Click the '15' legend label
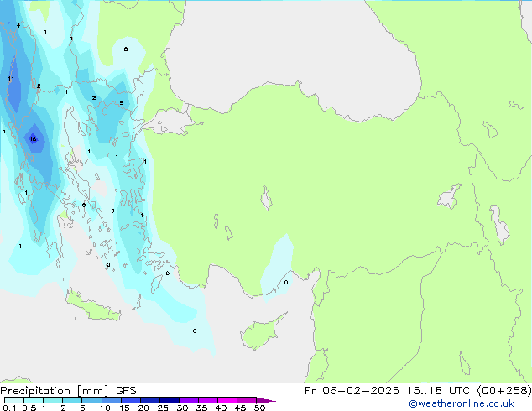This screenshot has height=411, width=532. tap(124, 408)
